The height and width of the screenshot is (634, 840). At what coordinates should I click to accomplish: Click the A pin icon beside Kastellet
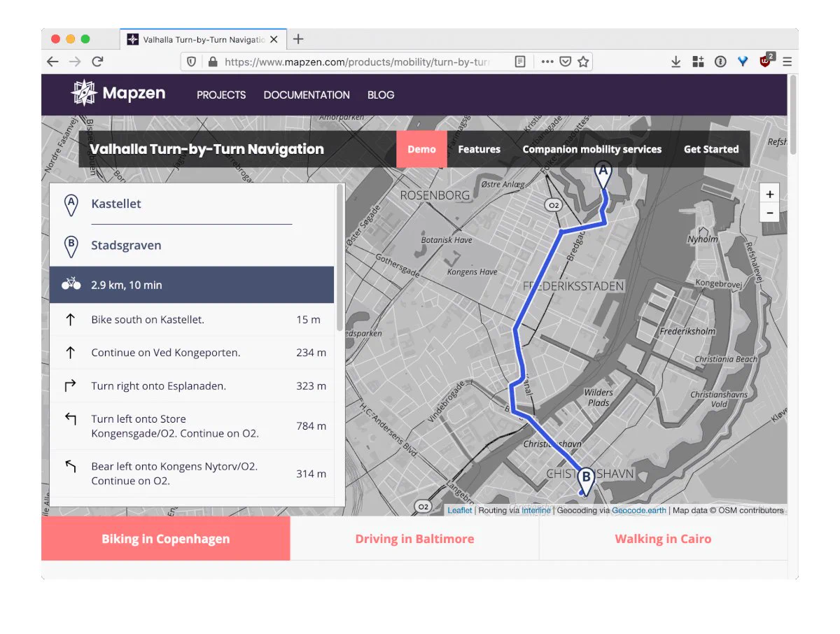click(x=71, y=204)
